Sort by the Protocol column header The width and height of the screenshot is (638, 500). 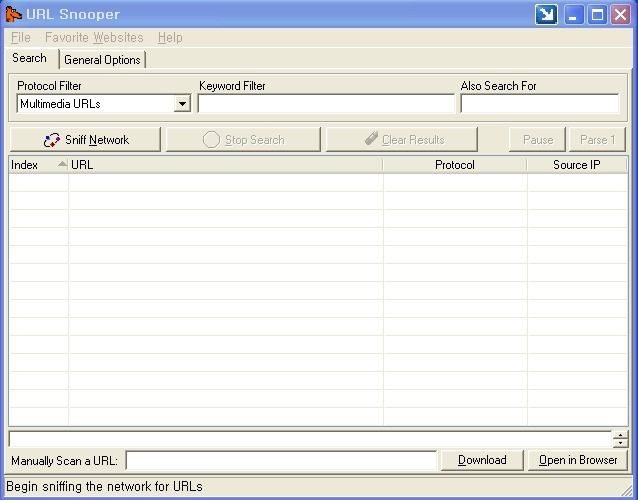coord(455,165)
